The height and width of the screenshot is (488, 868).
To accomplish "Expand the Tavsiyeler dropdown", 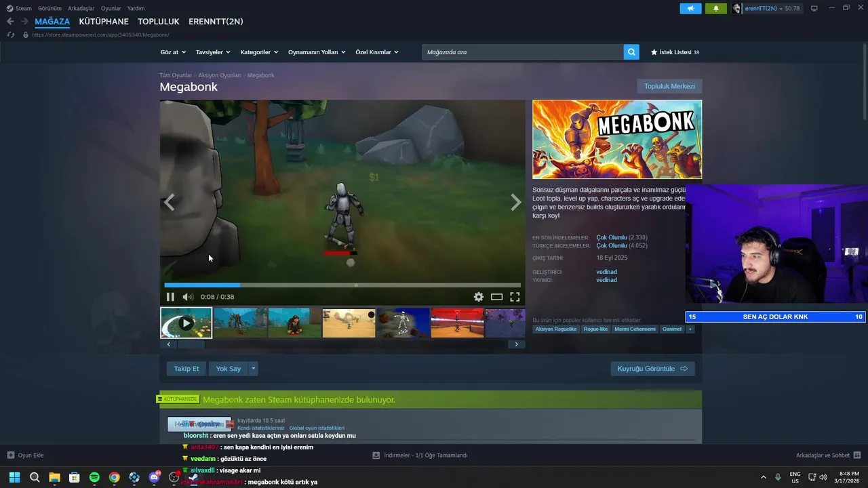I will (x=213, y=52).
